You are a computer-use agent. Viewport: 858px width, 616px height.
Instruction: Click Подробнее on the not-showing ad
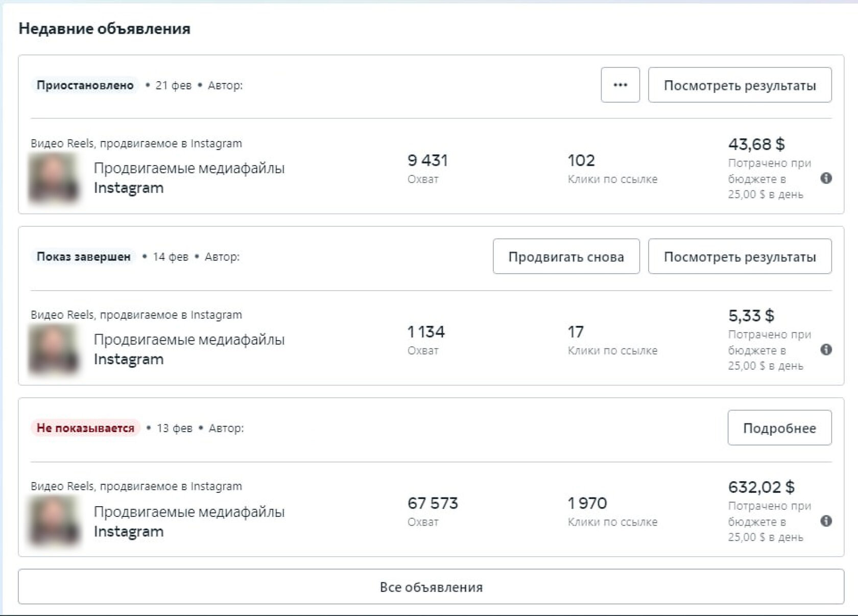(779, 428)
